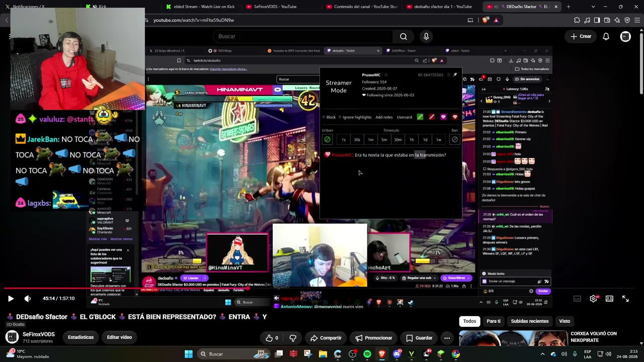
Task: Mute the YouTube video volume
Action: (28, 299)
